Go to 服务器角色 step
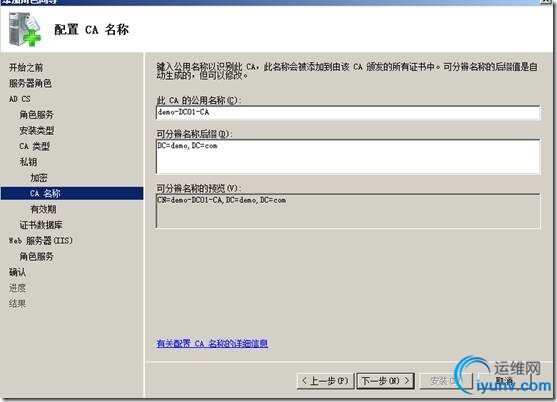The height and width of the screenshot is (402, 557). [x=30, y=83]
